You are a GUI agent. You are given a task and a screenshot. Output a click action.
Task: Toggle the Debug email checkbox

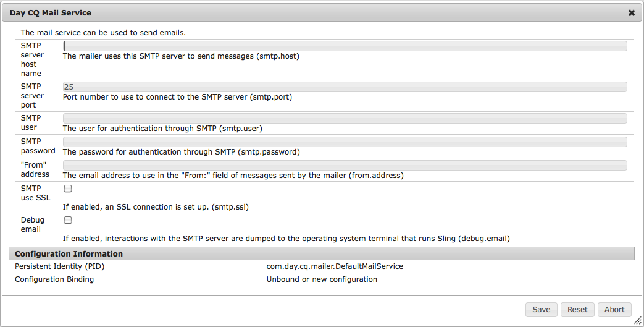(68, 220)
